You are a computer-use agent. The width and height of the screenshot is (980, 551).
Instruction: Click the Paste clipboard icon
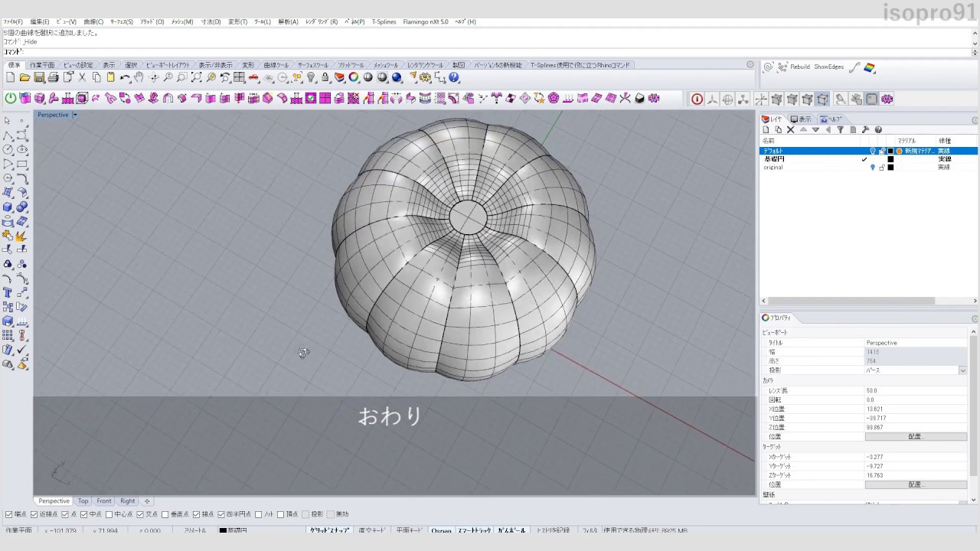pos(110,78)
